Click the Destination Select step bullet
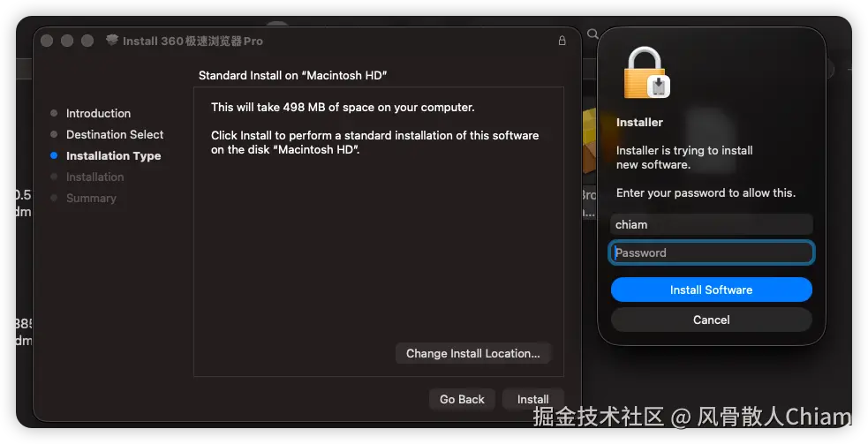This screenshot has width=868, height=444. coord(54,134)
